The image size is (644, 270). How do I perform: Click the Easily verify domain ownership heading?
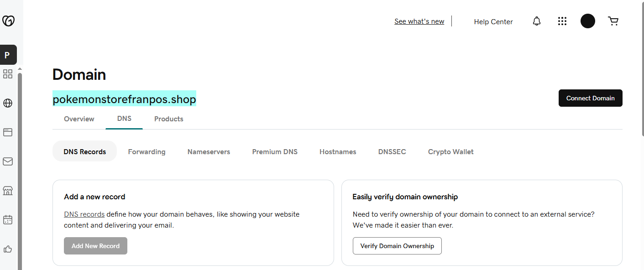pyautogui.click(x=405, y=197)
